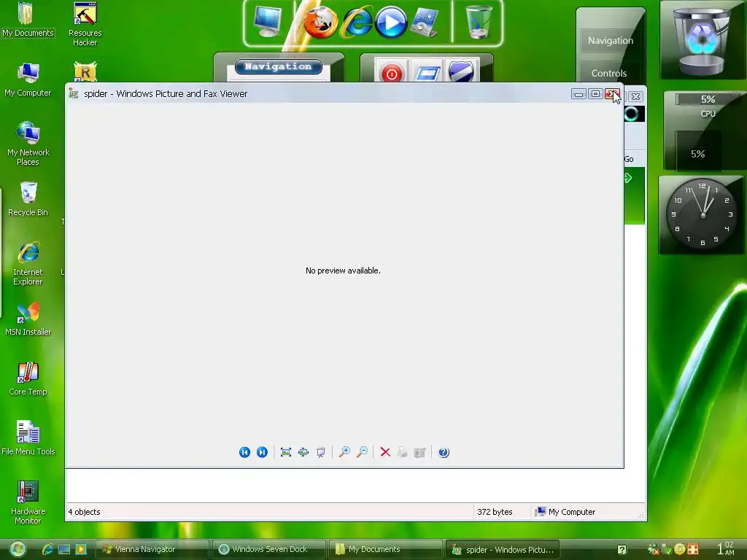Open media player from the dock
The width and height of the screenshot is (747, 560).
(x=391, y=23)
